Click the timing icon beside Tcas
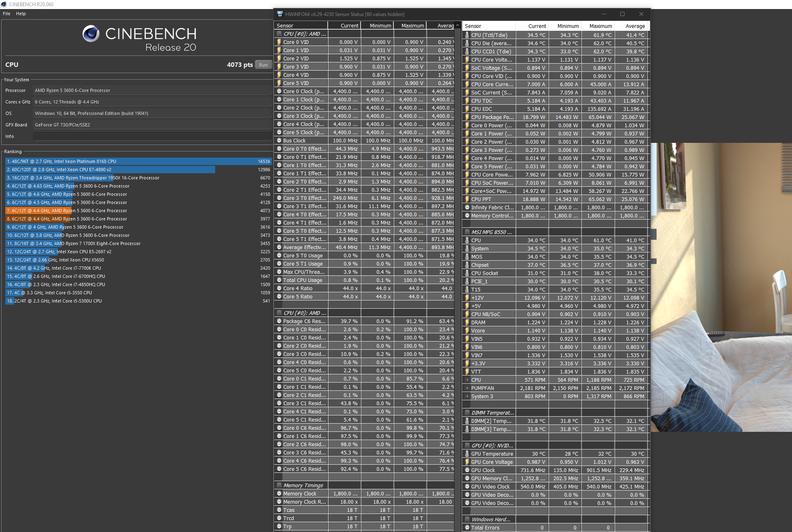 coord(280,510)
